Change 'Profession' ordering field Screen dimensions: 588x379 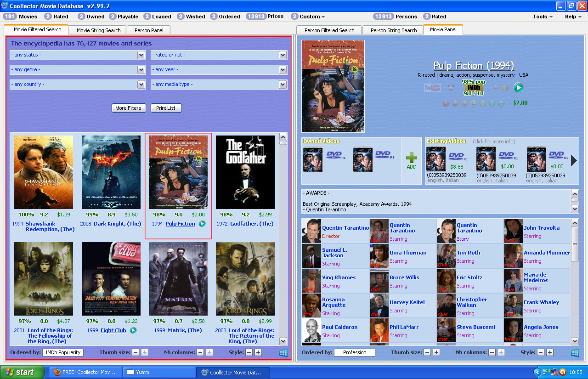[x=355, y=352]
